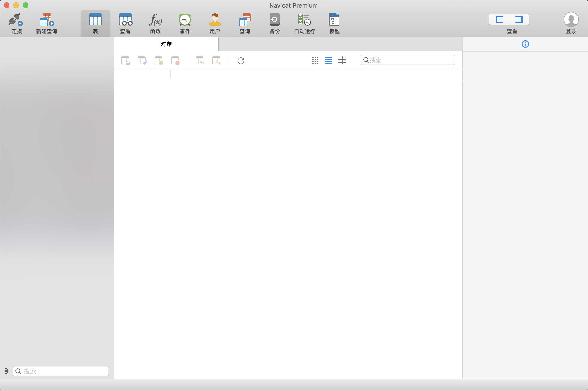Image resolution: width=588 pixels, height=390 pixels.
Task: Click the Import Wizard table icon
Action: tap(200, 60)
